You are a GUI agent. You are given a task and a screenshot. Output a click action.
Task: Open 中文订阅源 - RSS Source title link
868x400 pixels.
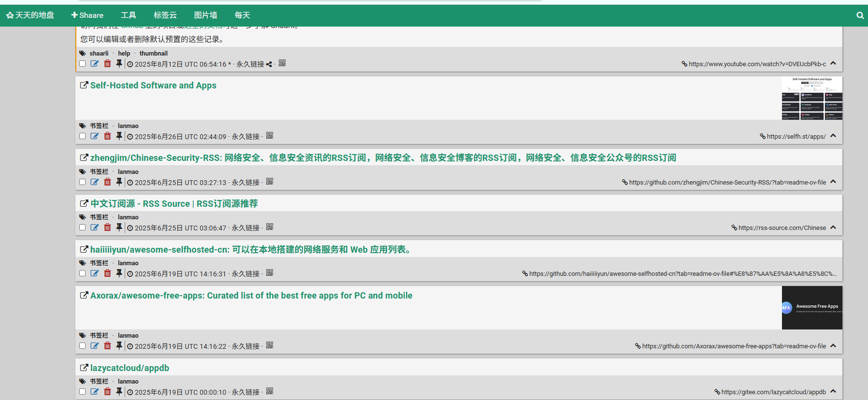174,204
